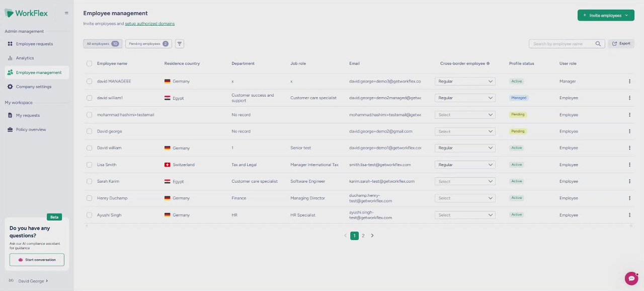Open the chat support bubble icon
Viewport: 644px width, 291px height.
[631, 278]
